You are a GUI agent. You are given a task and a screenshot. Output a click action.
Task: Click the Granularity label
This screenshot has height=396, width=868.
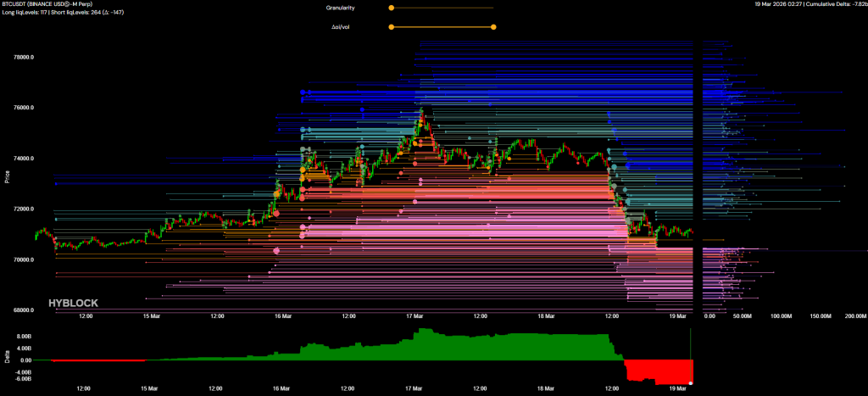(340, 8)
